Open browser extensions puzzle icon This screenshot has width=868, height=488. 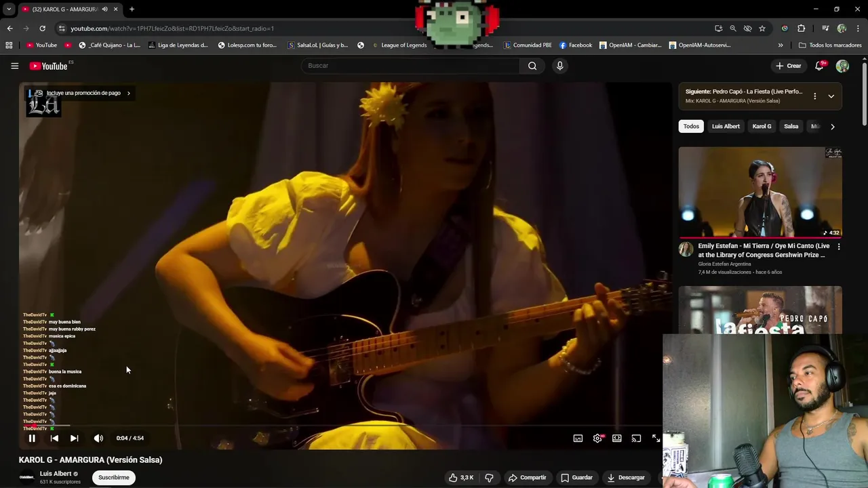(801, 28)
